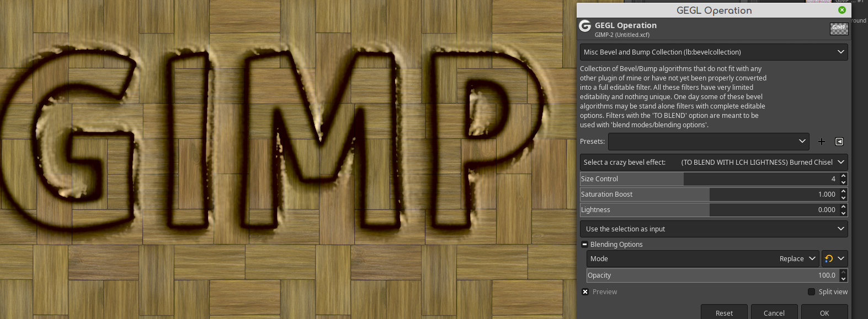Click the Lightness value 0.000
Image resolution: width=868 pixels, height=319 pixels.
coord(827,210)
